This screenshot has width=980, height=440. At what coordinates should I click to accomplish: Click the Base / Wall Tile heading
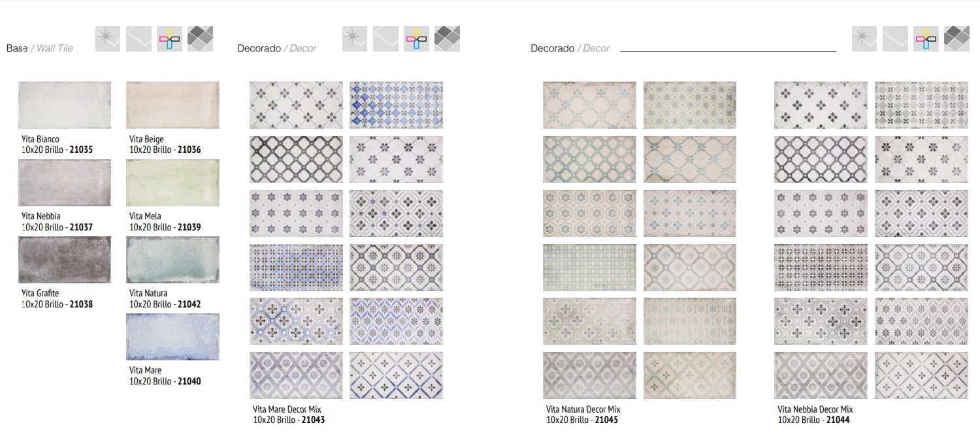point(40,48)
